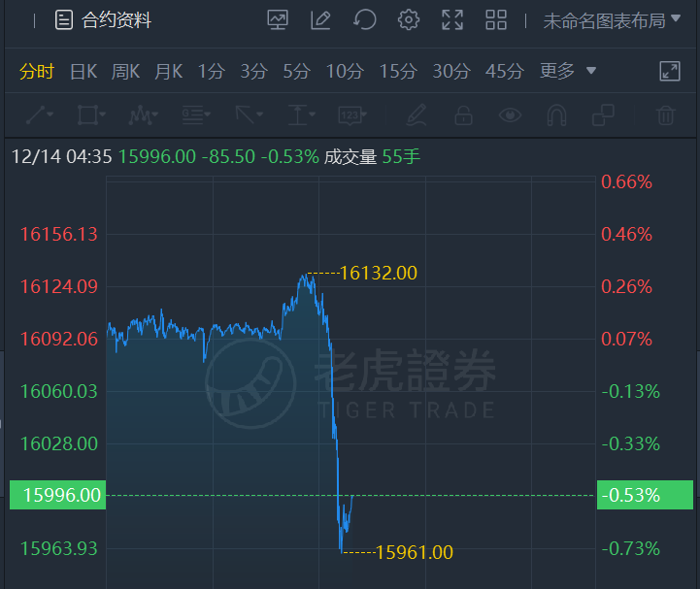Open the multi-chart grid layout icon

496,20
